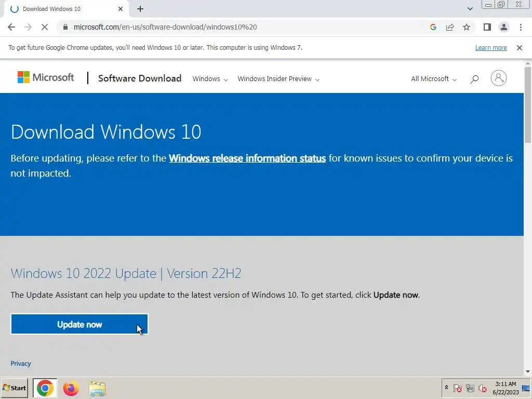This screenshot has height=399, width=532.
Task: Click the Update now button
Action: (79, 324)
